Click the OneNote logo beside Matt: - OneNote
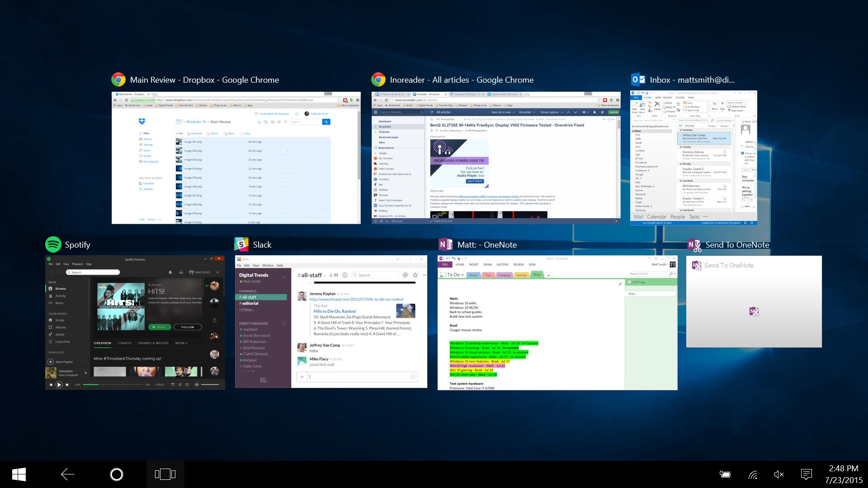 [446, 244]
